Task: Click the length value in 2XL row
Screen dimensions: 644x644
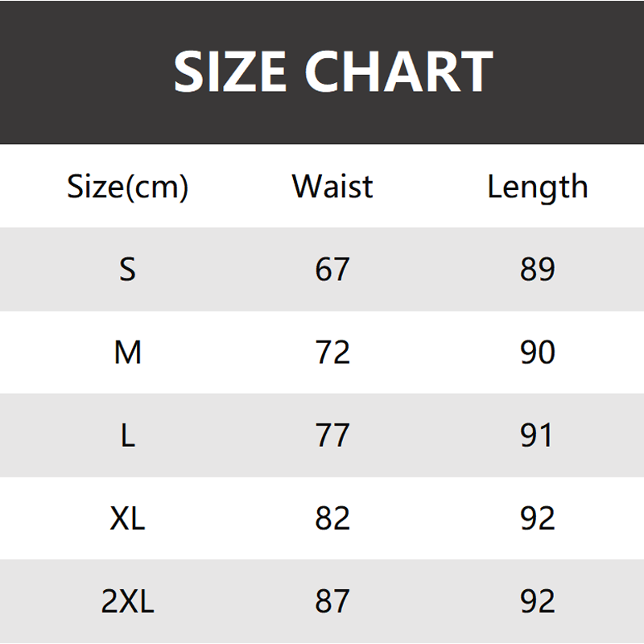Action: click(x=537, y=601)
